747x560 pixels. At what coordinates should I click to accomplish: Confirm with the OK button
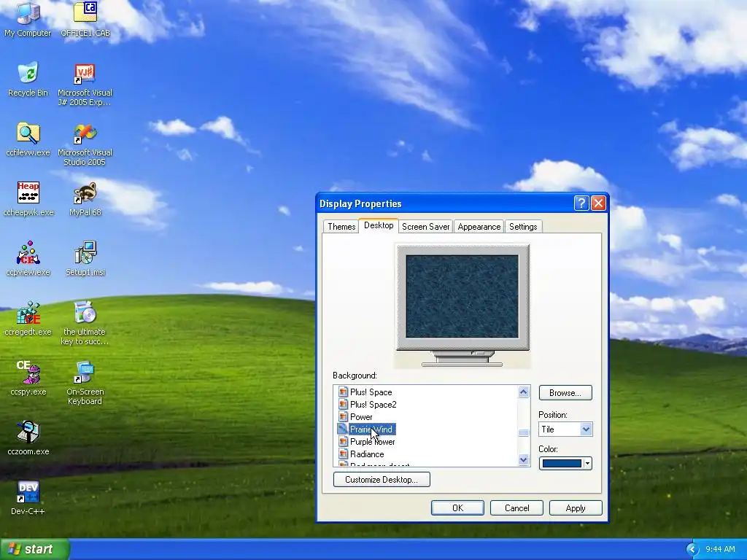click(x=457, y=508)
